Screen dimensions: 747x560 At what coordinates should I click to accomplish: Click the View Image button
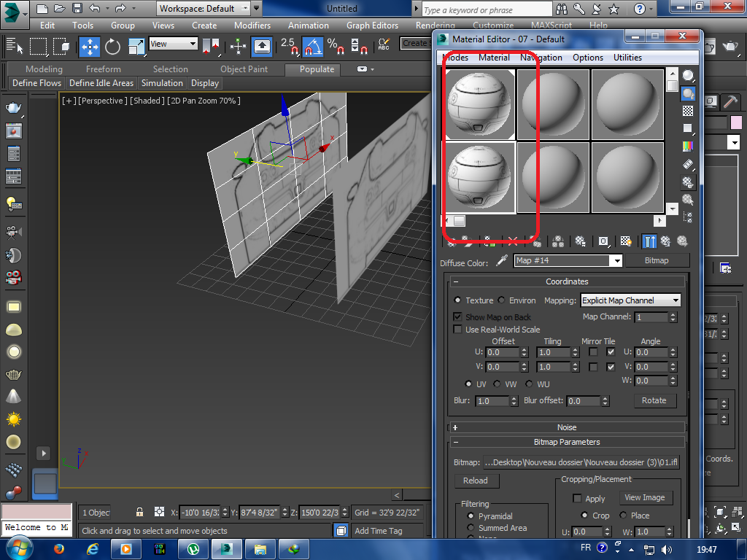(x=645, y=497)
